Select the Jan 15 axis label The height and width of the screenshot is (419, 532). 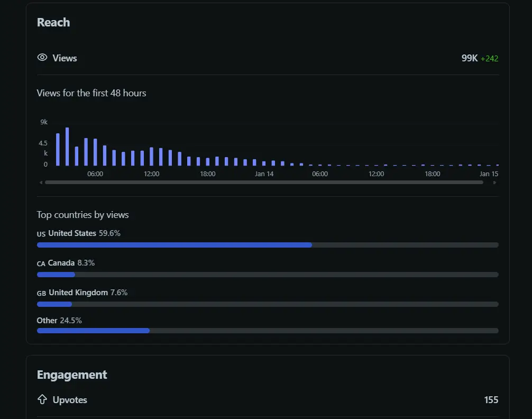pos(489,174)
